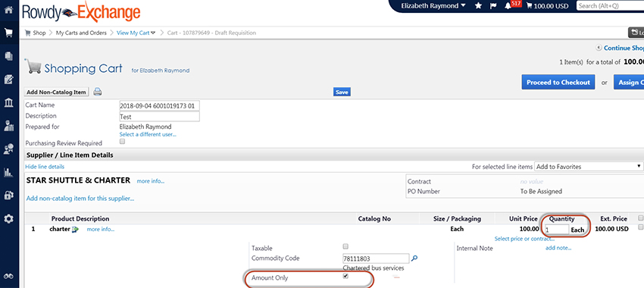This screenshot has width=644, height=288.
Task: Open action items via the flag icon
Action: point(494,6)
